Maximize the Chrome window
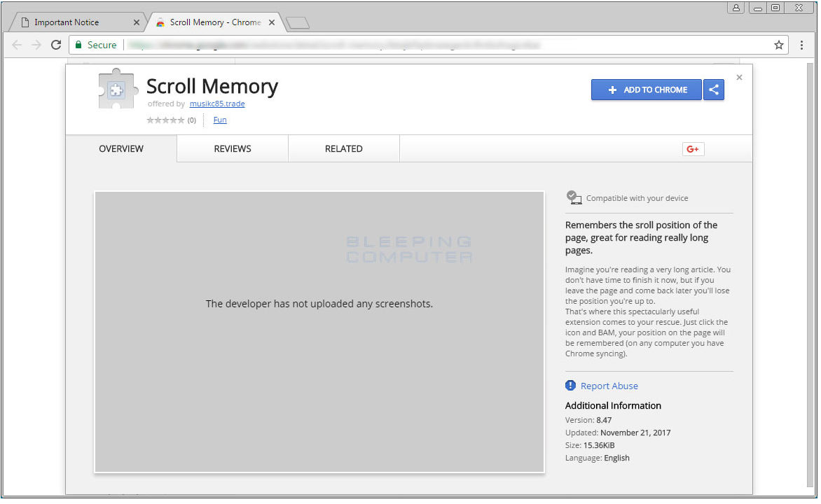821x504 pixels. [x=775, y=7]
